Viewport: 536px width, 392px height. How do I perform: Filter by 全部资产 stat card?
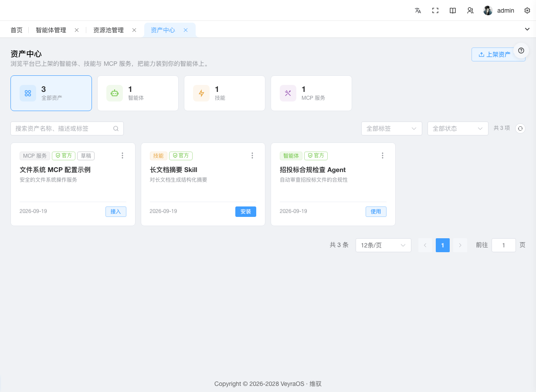51,93
